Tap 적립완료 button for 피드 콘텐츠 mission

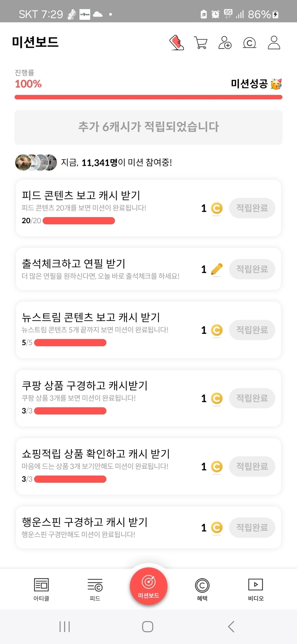[x=252, y=208]
